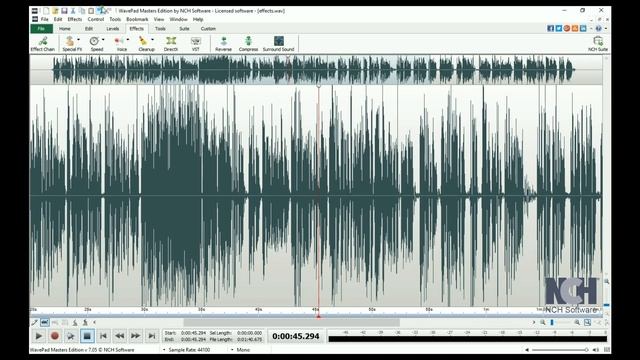Jump to end of the file
Screen dimensions: 640x360
pos(151,336)
